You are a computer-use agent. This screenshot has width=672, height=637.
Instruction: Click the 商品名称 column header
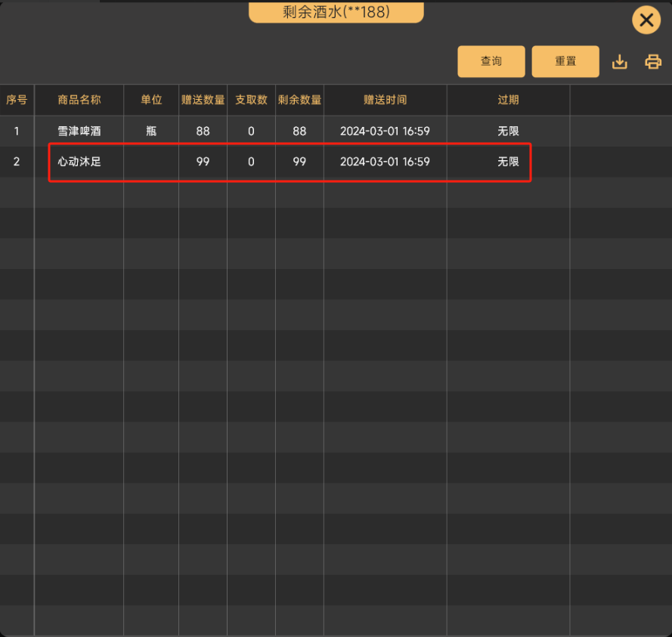coord(79,100)
